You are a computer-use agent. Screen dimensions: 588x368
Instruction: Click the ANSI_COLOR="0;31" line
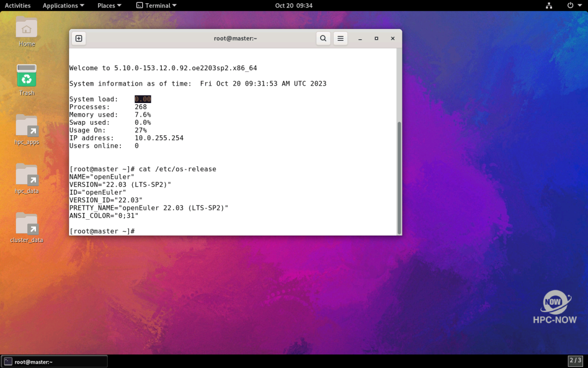pos(104,215)
